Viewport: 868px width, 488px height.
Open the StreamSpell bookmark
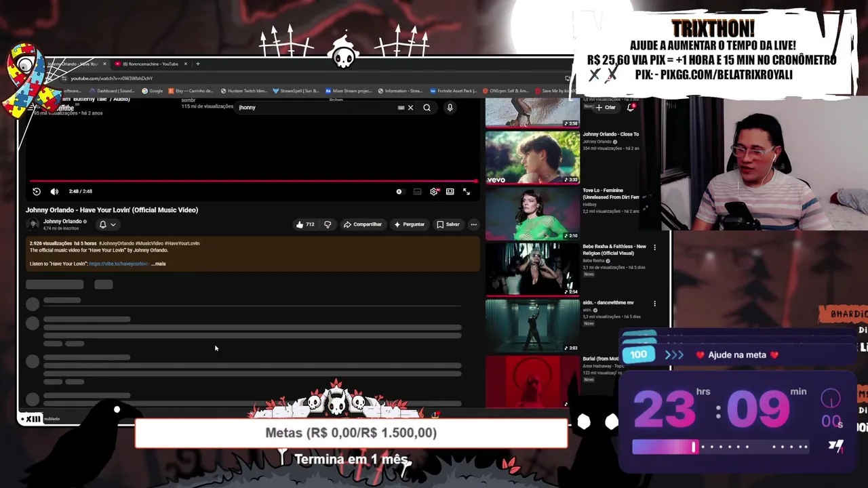tap(296, 91)
